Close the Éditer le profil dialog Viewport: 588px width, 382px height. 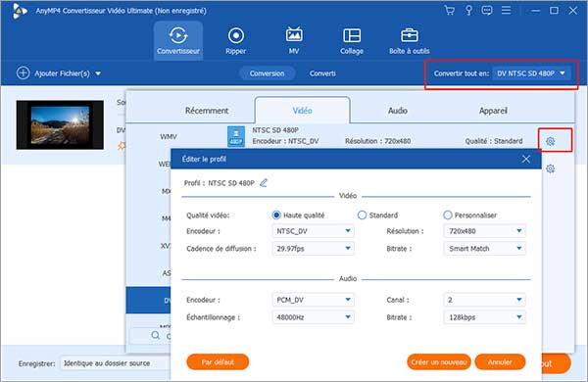coord(525,159)
